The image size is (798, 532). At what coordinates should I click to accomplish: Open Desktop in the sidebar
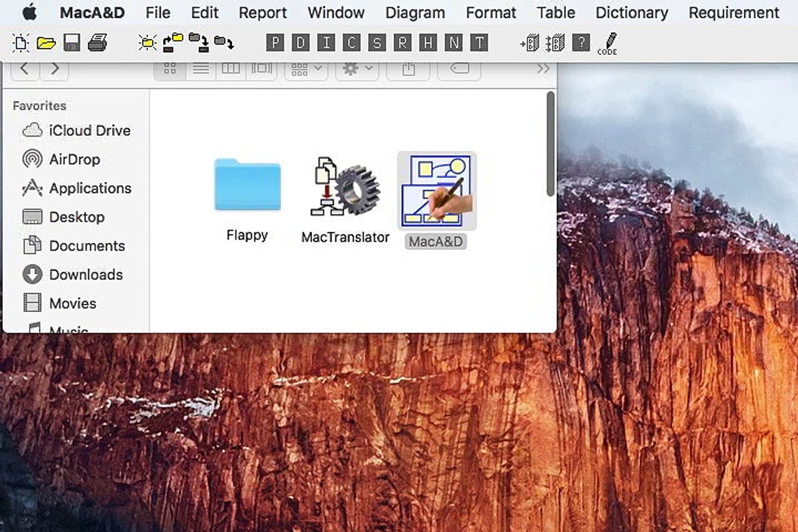coord(64,217)
